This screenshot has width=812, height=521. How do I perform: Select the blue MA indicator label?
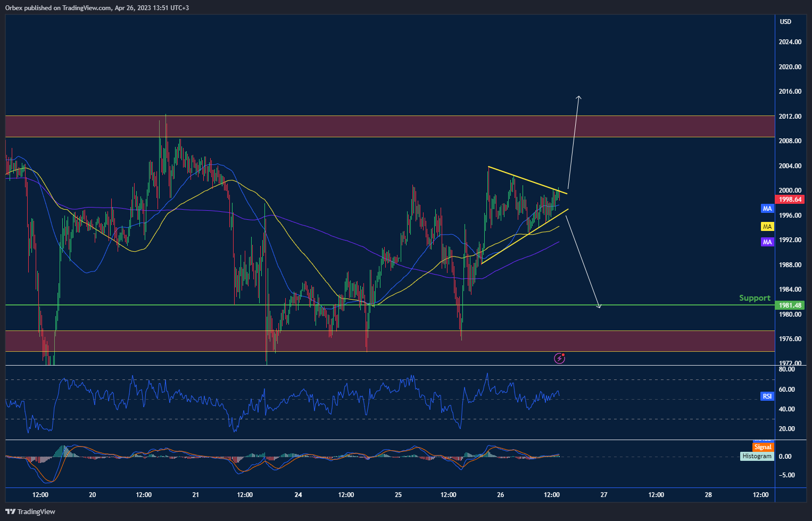[767, 209]
